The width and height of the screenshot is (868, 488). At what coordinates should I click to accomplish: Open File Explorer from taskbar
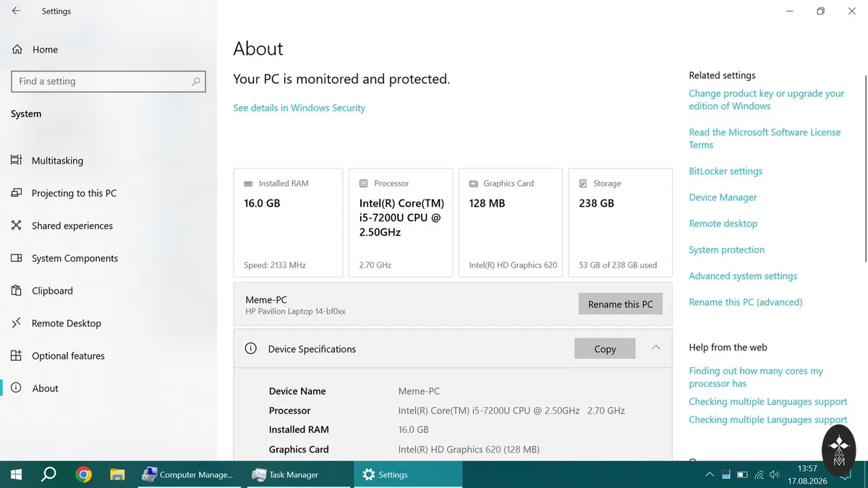(117, 475)
